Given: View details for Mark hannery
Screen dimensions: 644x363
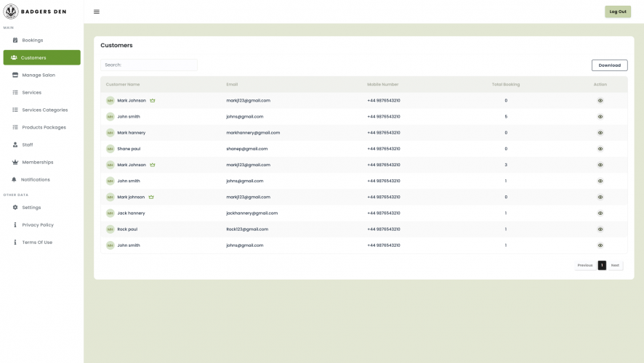Looking at the screenshot, I should pos(600,133).
